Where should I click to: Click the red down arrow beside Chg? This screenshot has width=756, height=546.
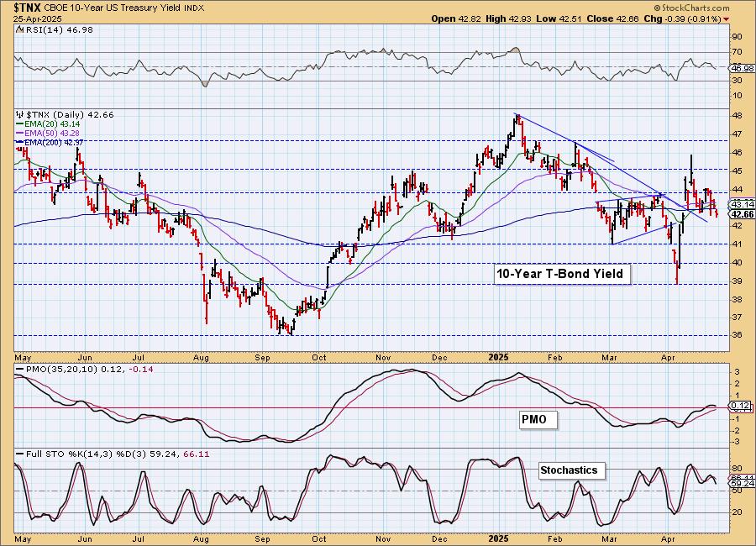[x=726, y=19]
